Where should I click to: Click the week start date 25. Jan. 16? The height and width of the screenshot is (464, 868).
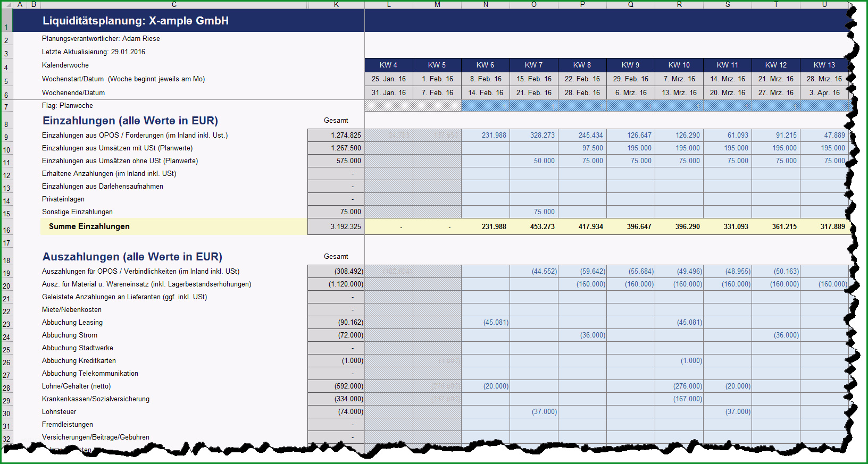point(389,79)
